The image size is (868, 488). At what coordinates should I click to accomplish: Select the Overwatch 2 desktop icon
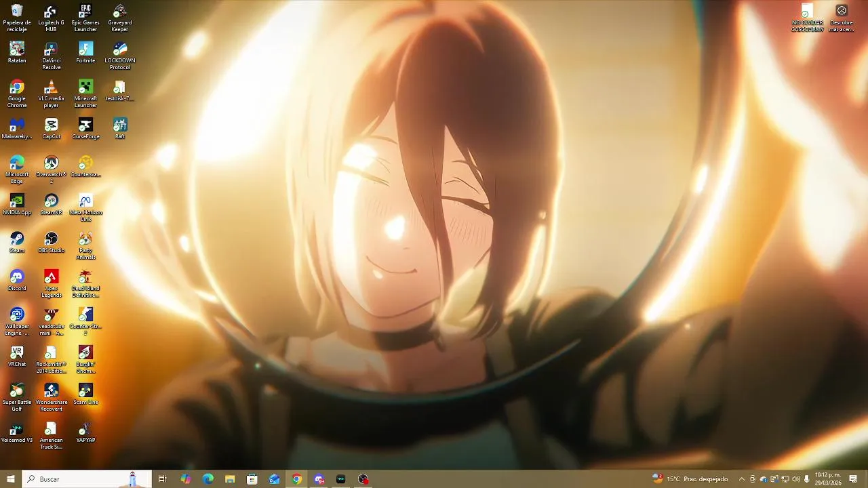pos(51,170)
